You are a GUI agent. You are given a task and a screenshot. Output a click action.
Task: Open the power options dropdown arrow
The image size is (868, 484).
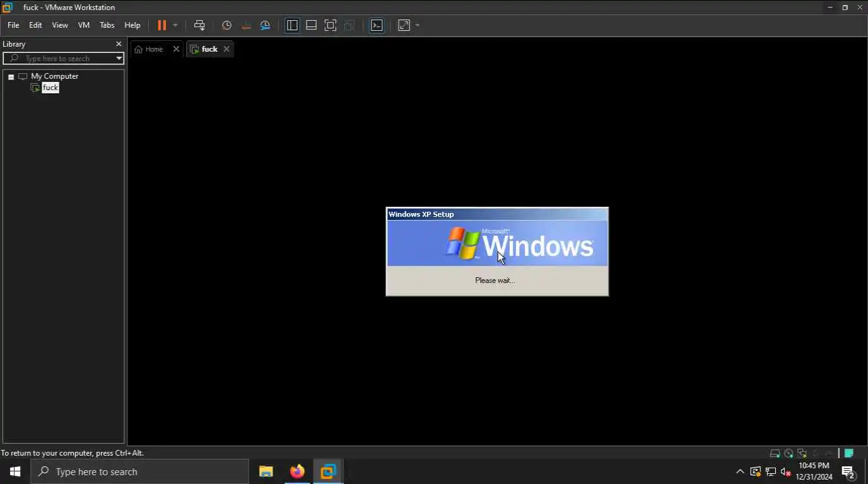tap(175, 25)
